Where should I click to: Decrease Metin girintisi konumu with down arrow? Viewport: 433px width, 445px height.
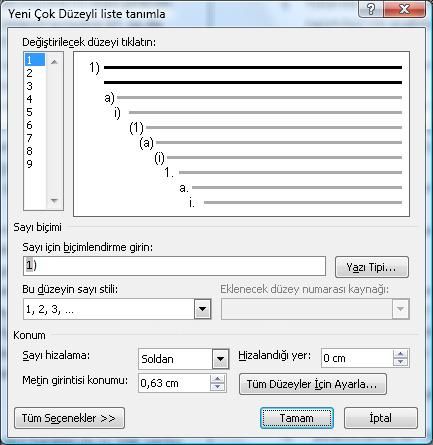tap(217, 387)
